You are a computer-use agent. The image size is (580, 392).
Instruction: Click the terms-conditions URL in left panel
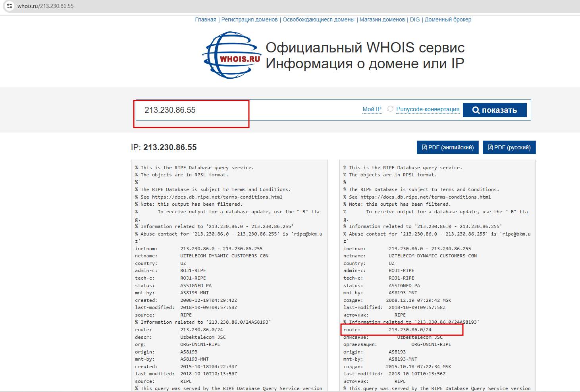[217, 197]
